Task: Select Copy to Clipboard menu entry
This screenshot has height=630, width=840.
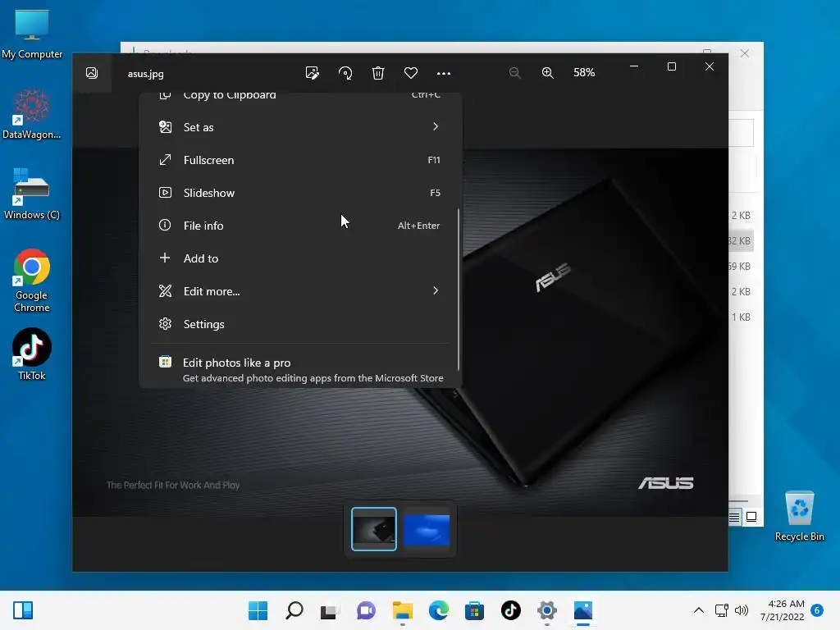Action: (300, 97)
